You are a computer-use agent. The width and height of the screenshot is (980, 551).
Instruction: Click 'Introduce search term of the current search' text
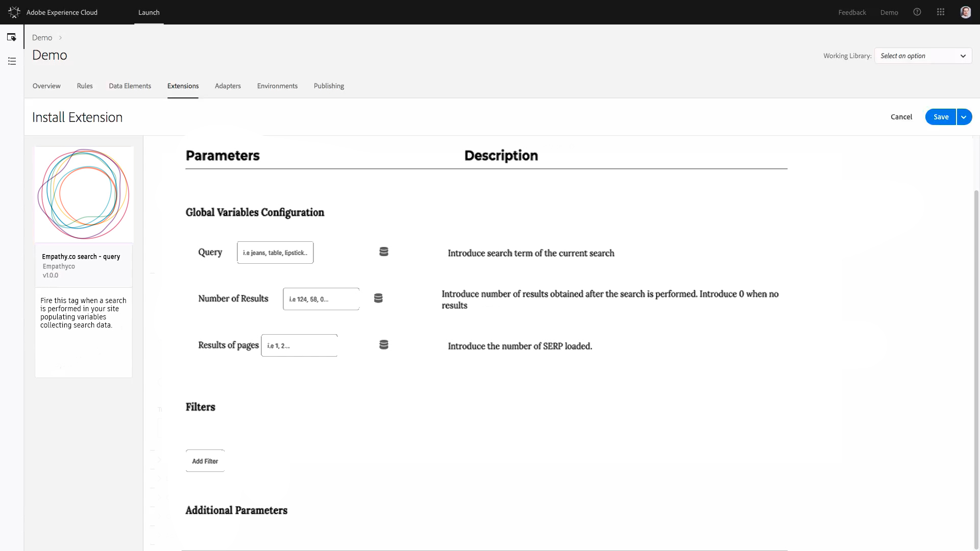(x=531, y=253)
